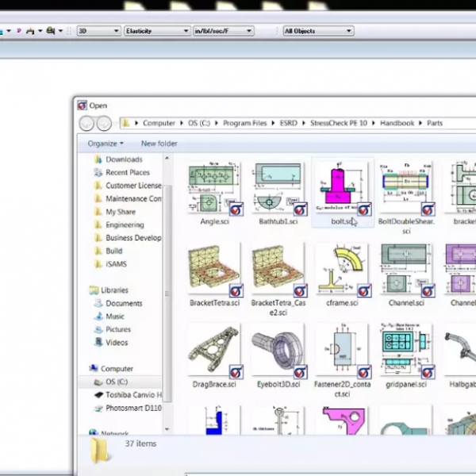The image size is (476, 476).
Task: Select Computer in the address breadcrumb
Action: (159, 123)
